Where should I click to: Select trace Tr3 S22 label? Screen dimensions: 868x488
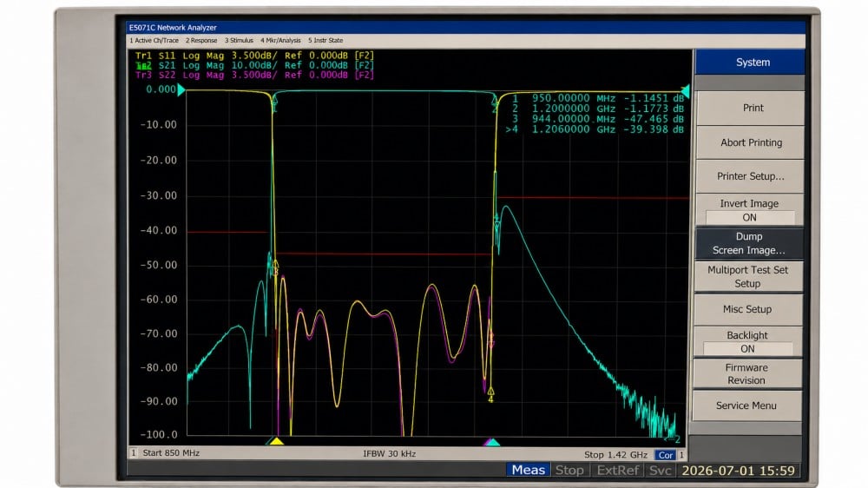[254, 75]
